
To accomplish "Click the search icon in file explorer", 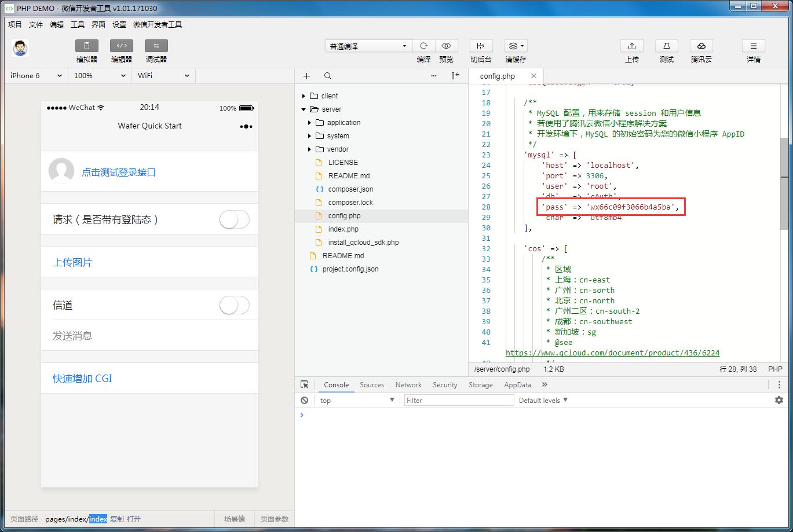I will 328,76.
